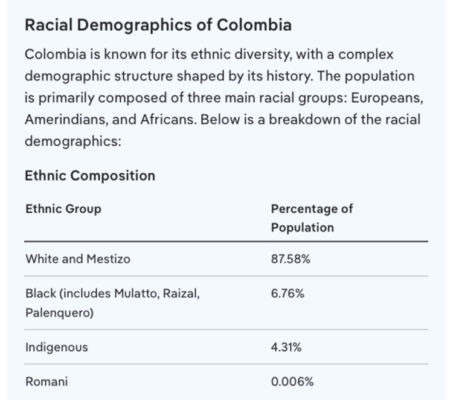Image resolution: width=453 pixels, height=400 pixels.
Task: Select the 'Romani' row label
Action: (47, 381)
